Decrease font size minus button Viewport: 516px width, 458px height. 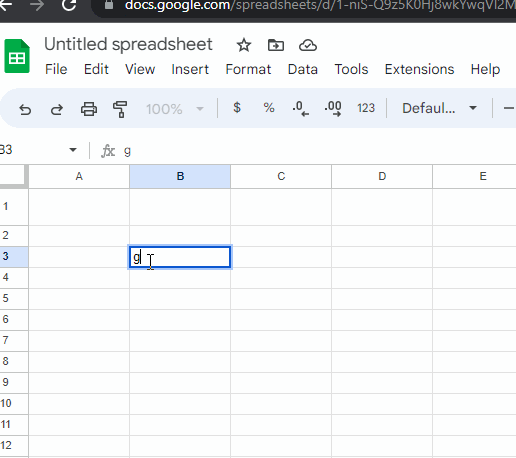coord(509,108)
